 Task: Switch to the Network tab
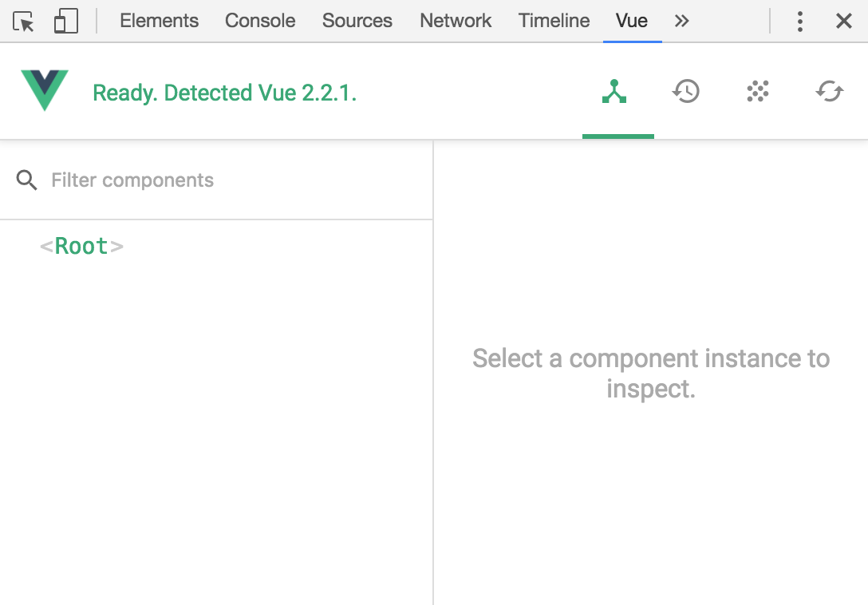coord(456,21)
